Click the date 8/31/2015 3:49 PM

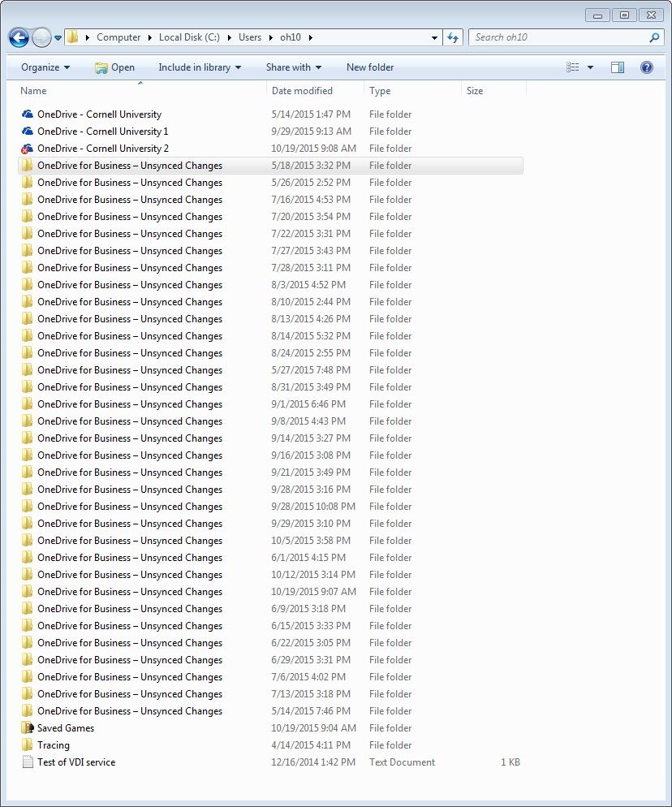pyautogui.click(x=311, y=386)
